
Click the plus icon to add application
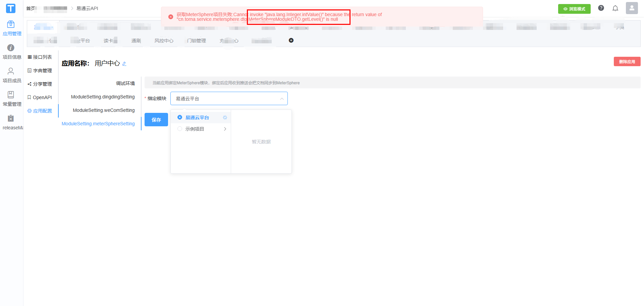click(291, 40)
